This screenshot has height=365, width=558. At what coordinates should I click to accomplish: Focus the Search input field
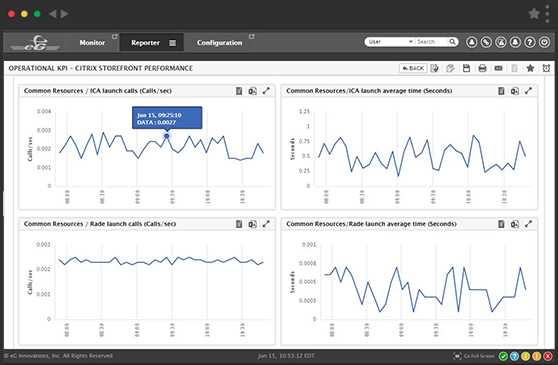[431, 42]
